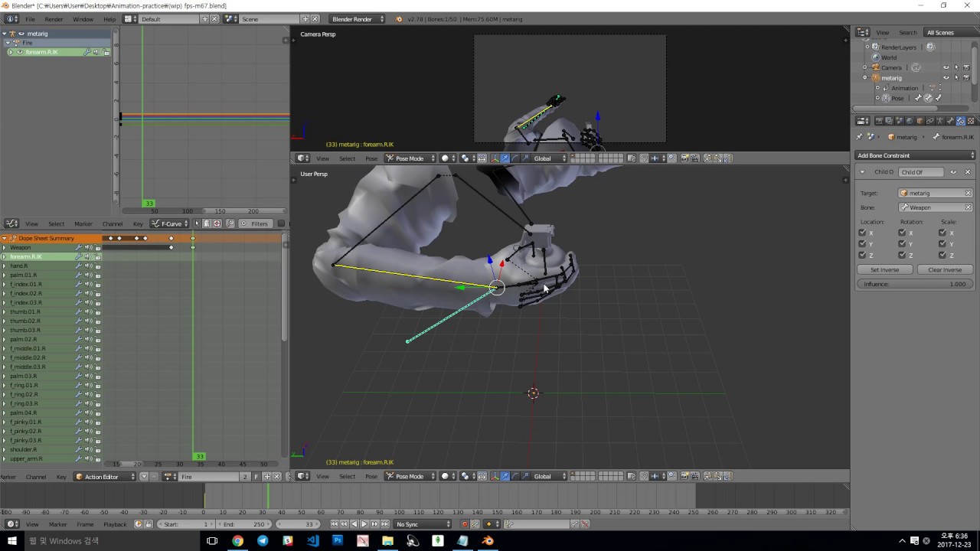The width and height of the screenshot is (980, 551).
Task: Click the fake user F button for Fire action
Action: click(x=256, y=477)
